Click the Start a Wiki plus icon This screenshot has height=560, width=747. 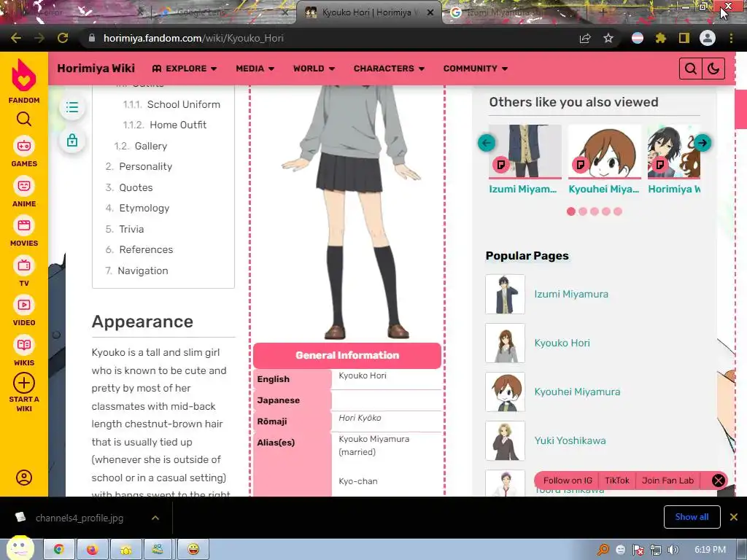click(24, 383)
